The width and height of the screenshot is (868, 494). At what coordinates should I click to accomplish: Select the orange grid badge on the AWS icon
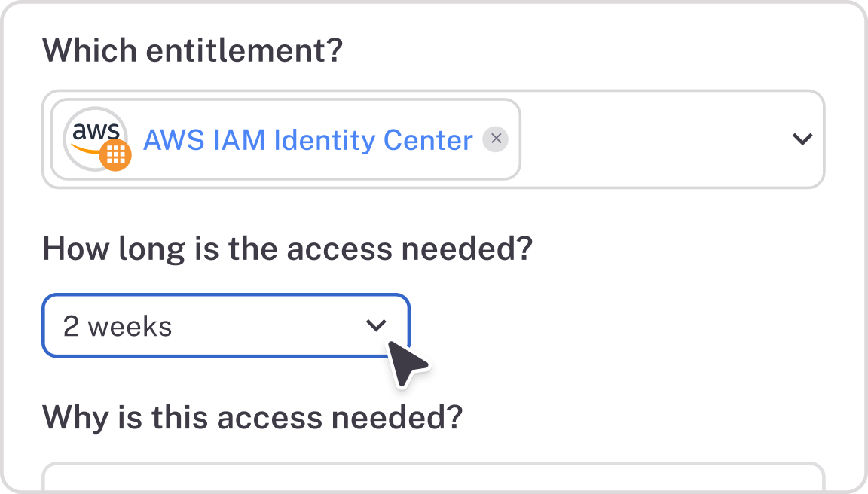coord(117,155)
